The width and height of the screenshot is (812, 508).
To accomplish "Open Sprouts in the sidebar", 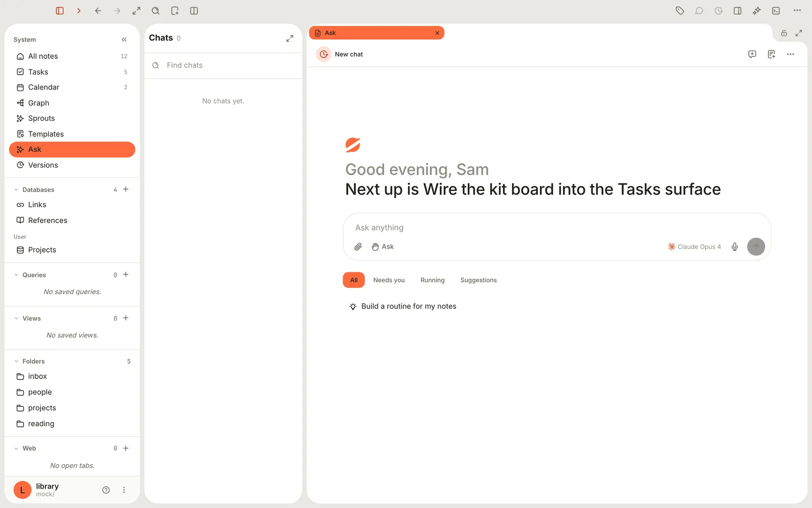I will 72,118.
